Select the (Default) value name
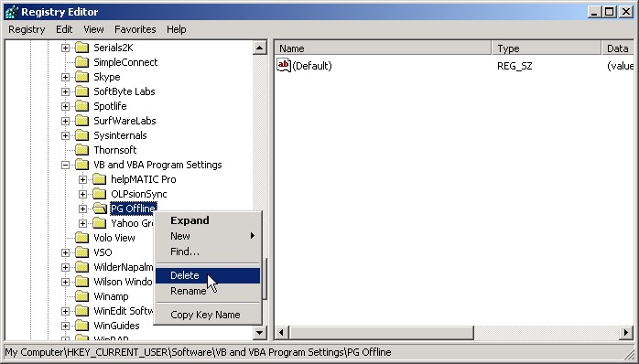 tap(312, 66)
